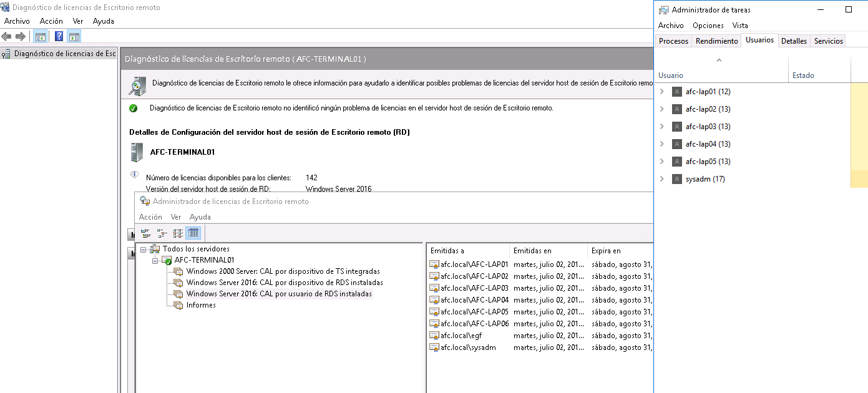This screenshot has width=868, height=393.
Task: Open Opciones menu in Task Manager
Action: point(708,26)
